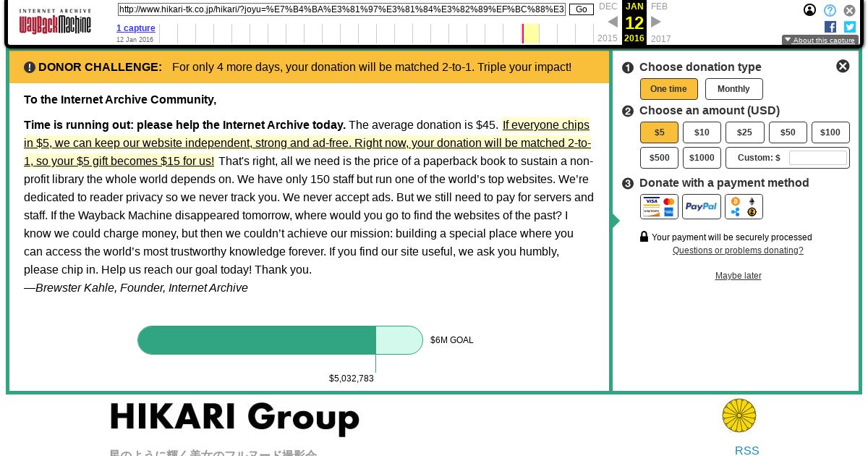The height and width of the screenshot is (456, 868).
Task: Choose the $500 donation amount
Action: coord(659,158)
